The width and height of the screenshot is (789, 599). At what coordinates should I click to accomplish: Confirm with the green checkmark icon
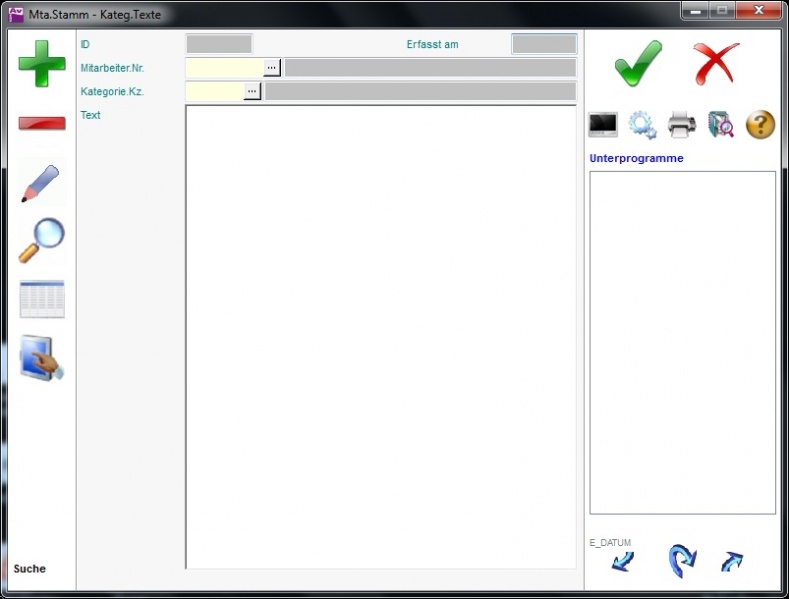(x=638, y=64)
